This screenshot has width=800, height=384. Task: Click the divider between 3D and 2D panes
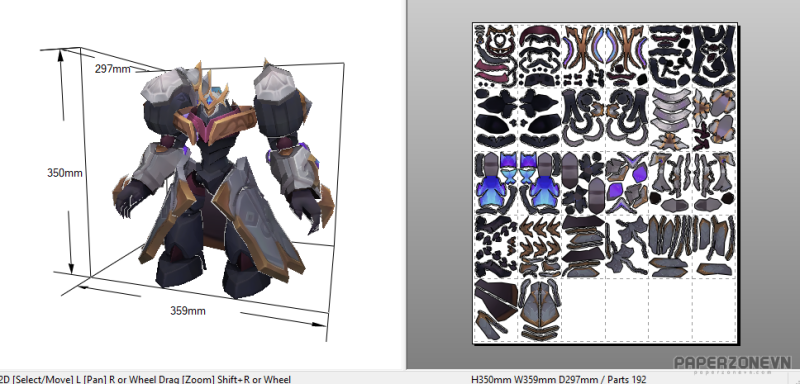tap(407, 184)
